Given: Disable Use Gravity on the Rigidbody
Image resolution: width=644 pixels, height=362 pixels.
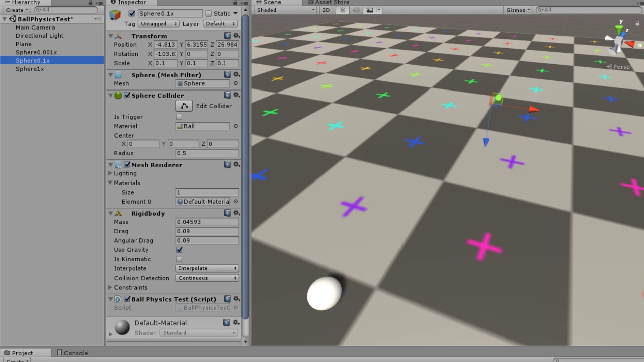Looking at the screenshot, I should (179, 250).
